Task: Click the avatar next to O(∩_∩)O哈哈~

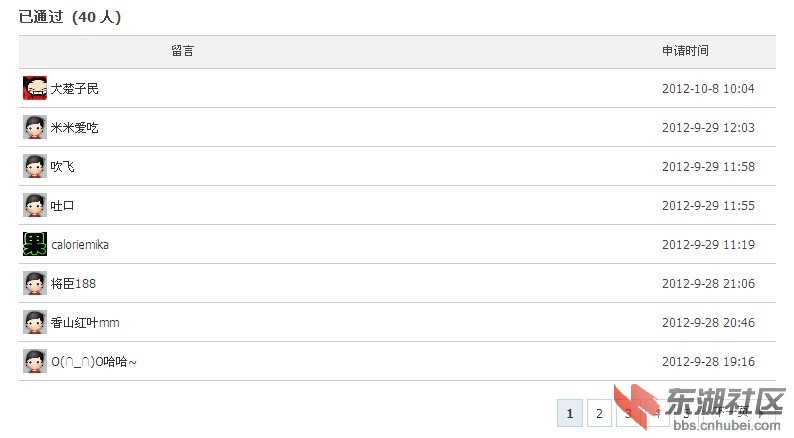Action: pyautogui.click(x=35, y=361)
